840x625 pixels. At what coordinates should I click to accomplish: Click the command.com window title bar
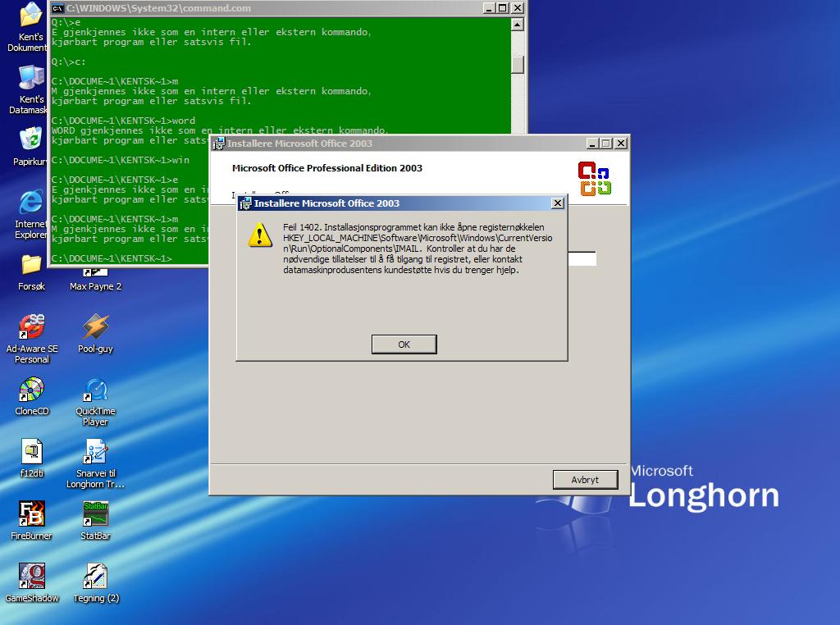(287, 8)
